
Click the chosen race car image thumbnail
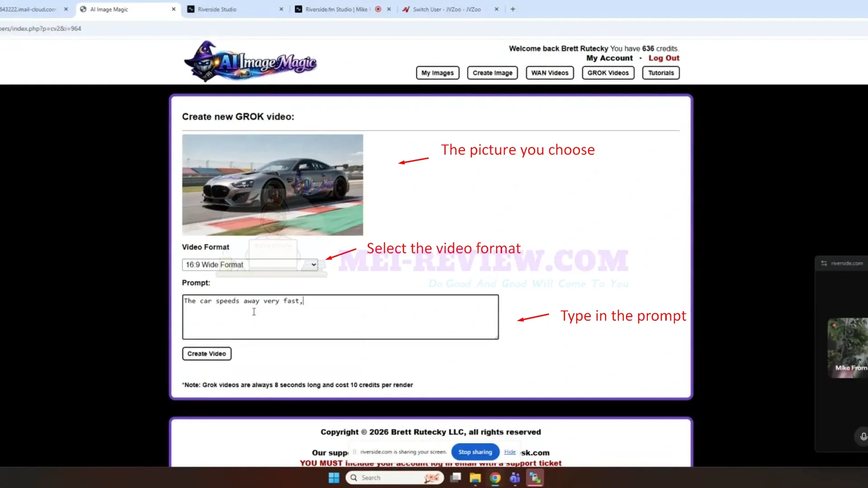pyautogui.click(x=272, y=185)
